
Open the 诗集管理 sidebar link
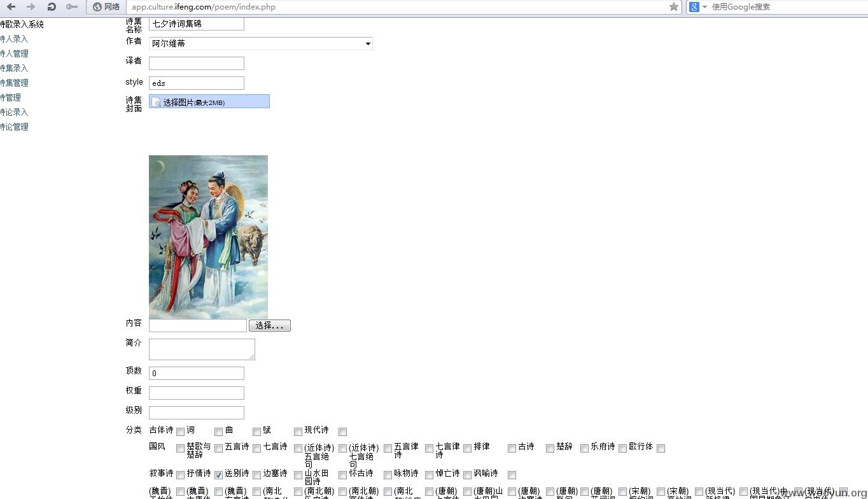[14, 83]
